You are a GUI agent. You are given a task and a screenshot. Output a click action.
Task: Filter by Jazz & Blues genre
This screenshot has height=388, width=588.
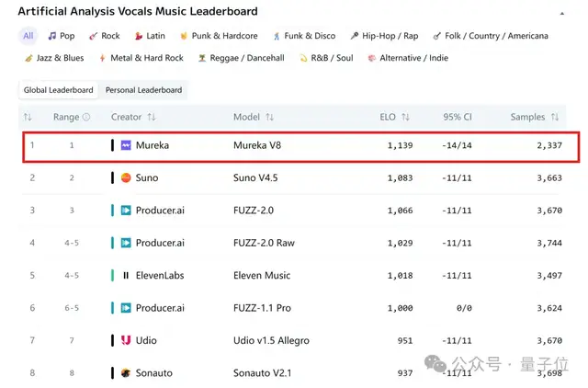[54, 58]
